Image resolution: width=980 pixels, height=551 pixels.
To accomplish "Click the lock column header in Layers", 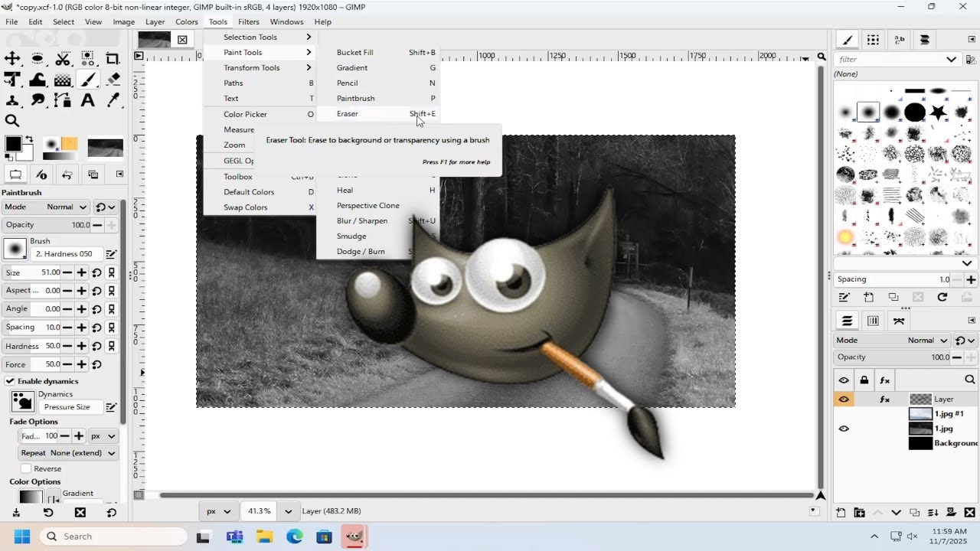I will (864, 380).
